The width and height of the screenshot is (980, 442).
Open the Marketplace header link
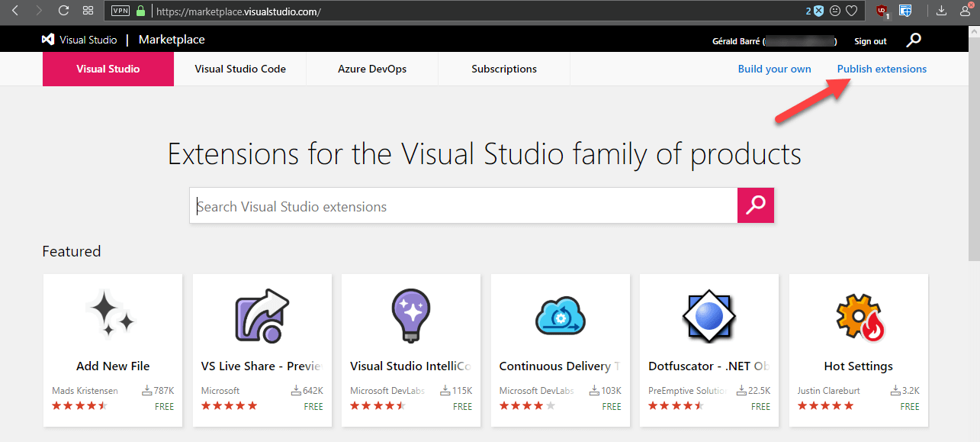pyautogui.click(x=172, y=40)
